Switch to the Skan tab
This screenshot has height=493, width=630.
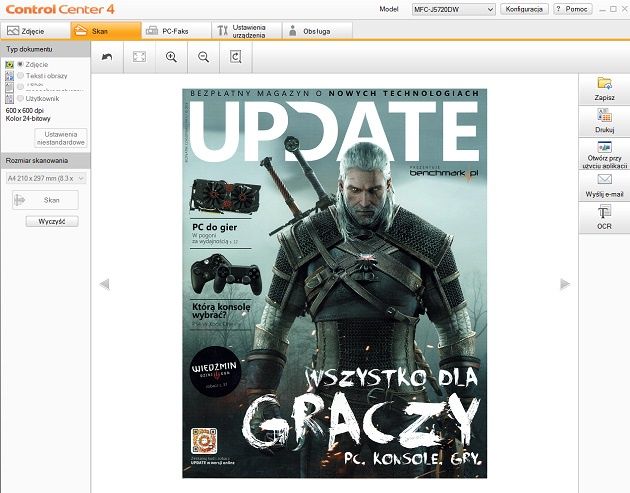tap(106, 31)
